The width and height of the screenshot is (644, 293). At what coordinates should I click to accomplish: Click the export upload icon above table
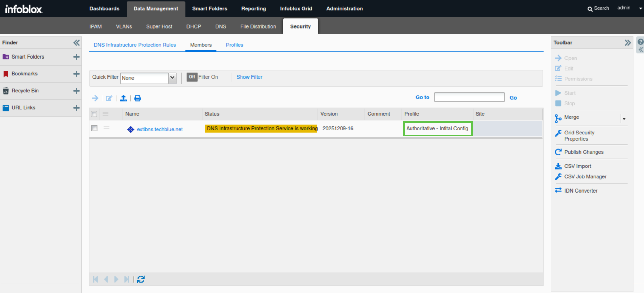[123, 98]
